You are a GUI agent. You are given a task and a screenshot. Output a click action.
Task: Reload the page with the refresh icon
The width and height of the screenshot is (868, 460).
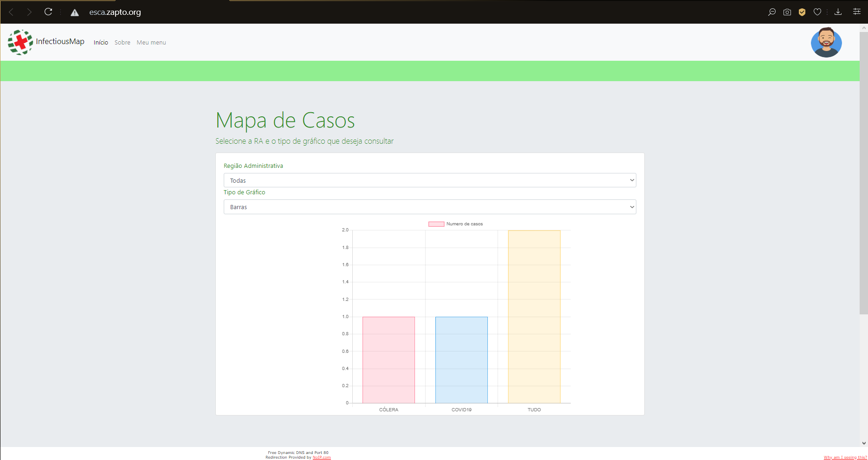click(x=48, y=12)
